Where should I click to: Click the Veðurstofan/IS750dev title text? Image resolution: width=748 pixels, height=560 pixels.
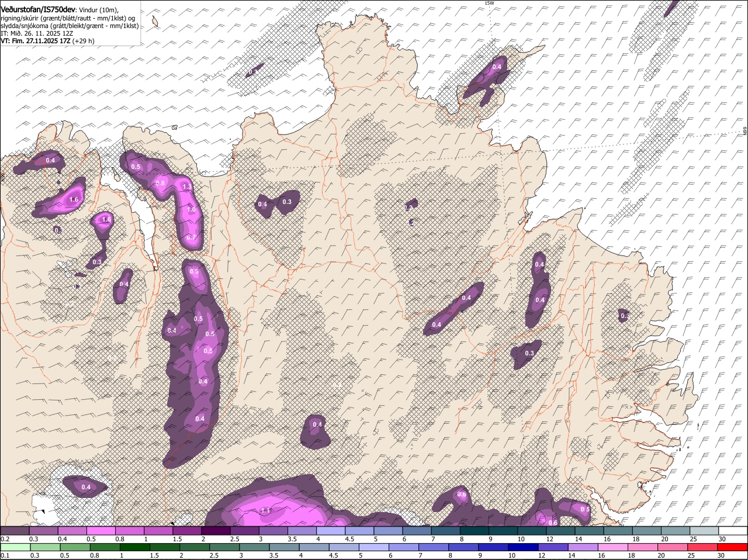38,10
